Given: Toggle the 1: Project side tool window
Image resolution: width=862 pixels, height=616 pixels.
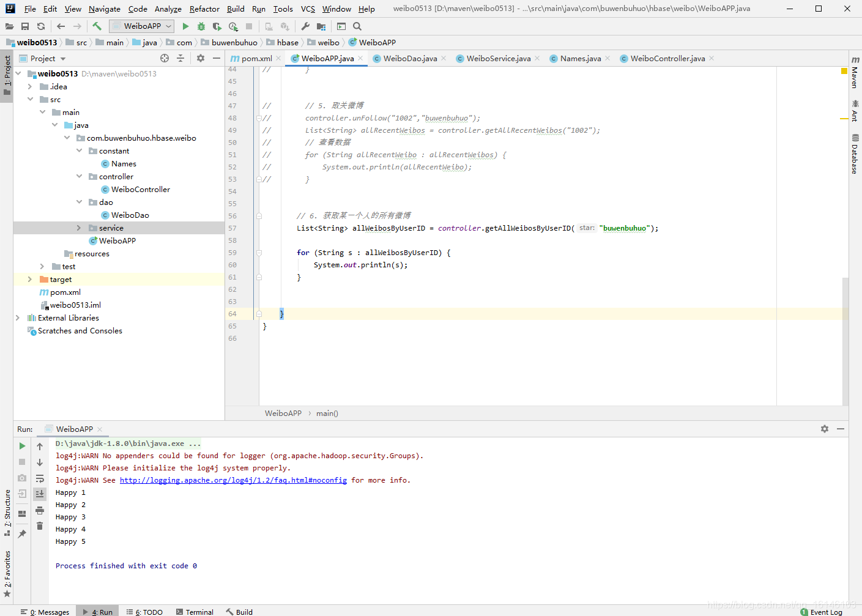Looking at the screenshot, I should point(7,76).
